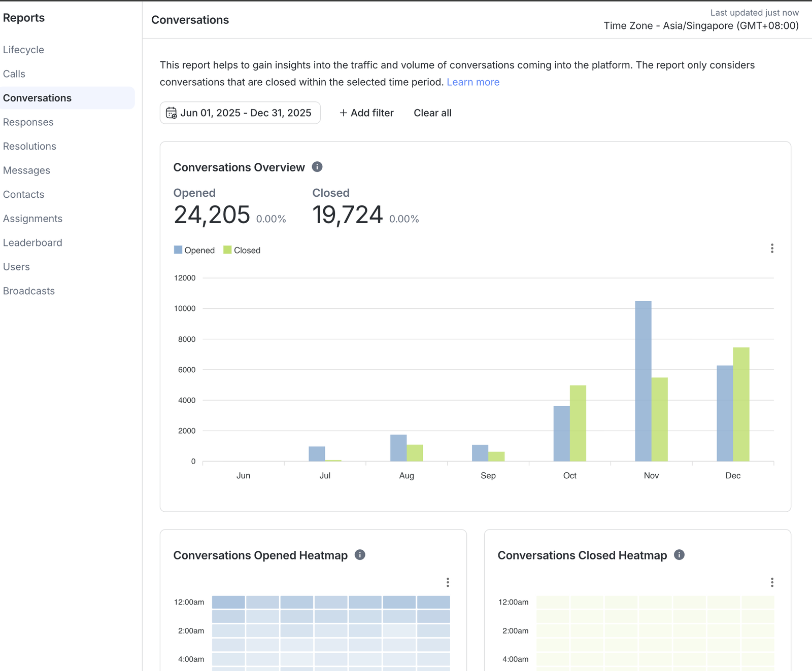Click the Conversations Overview card title
812x671 pixels.
[239, 167]
